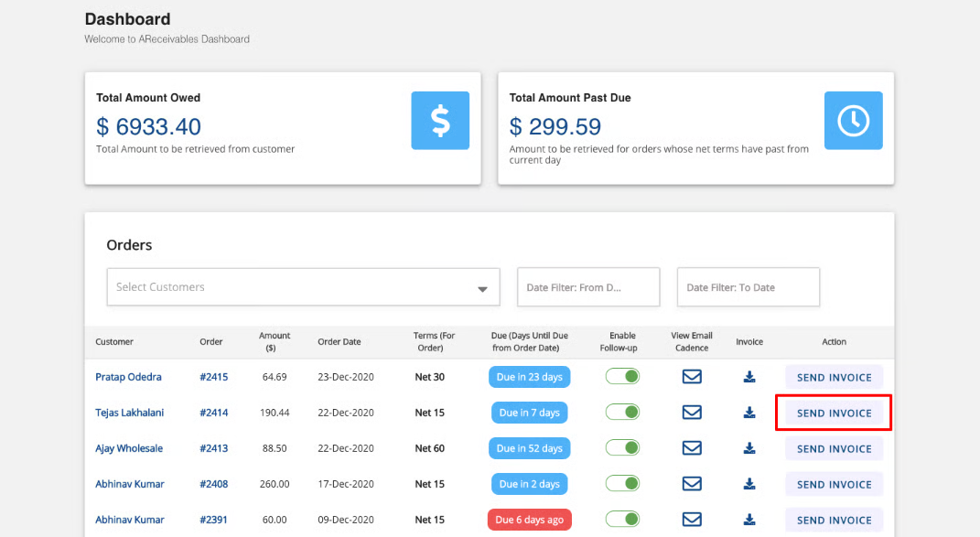Expand customers list via dropdown arrow
Viewport: 980px width, 537px height.
click(482, 289)
